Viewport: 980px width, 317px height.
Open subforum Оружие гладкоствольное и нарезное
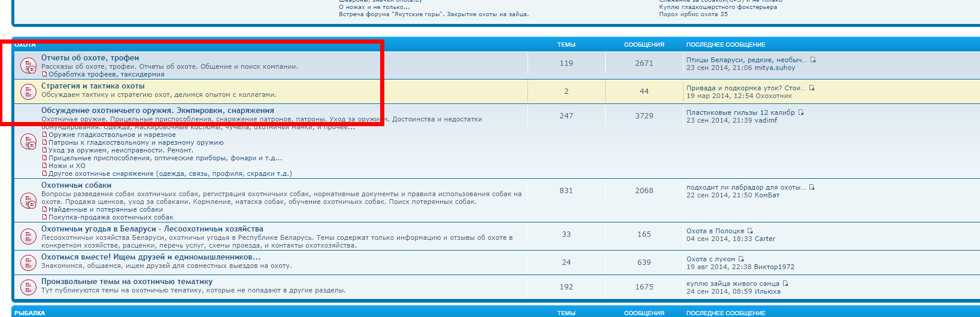click(x=112, y=135)
